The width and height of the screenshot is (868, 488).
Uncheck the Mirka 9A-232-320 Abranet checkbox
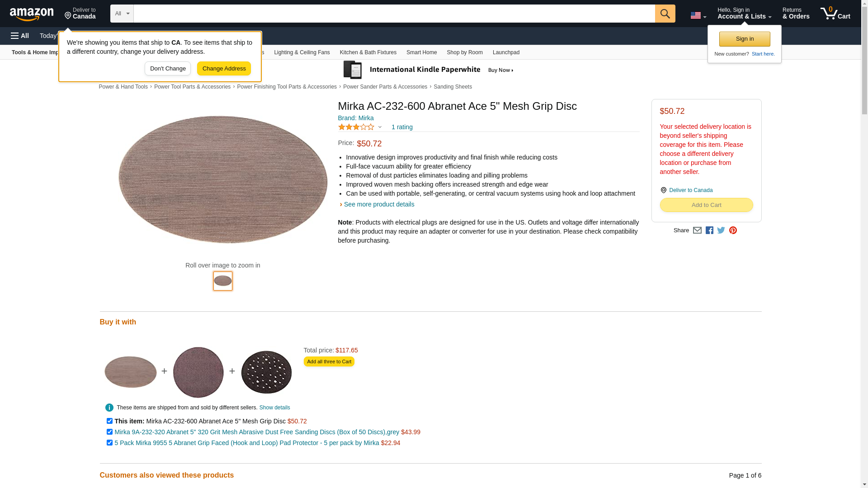tap(109, 432)
